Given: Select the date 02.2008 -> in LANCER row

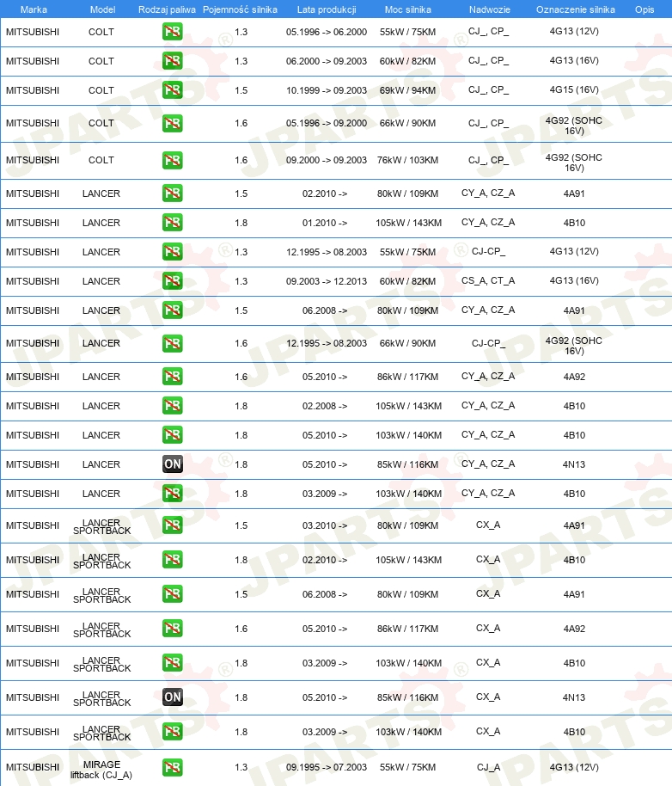Looking at the screenshot, I should tap(325, 406).
